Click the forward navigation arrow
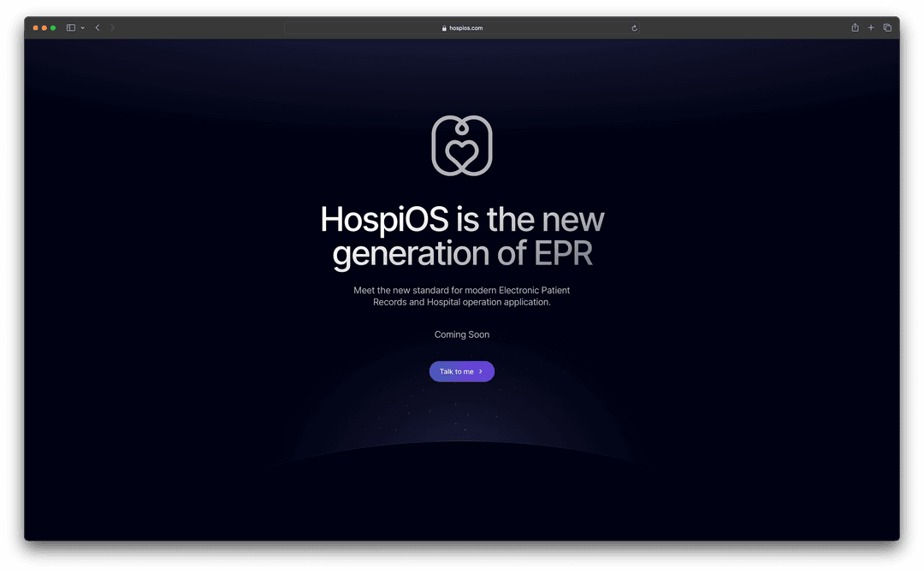 pos(113,28)
